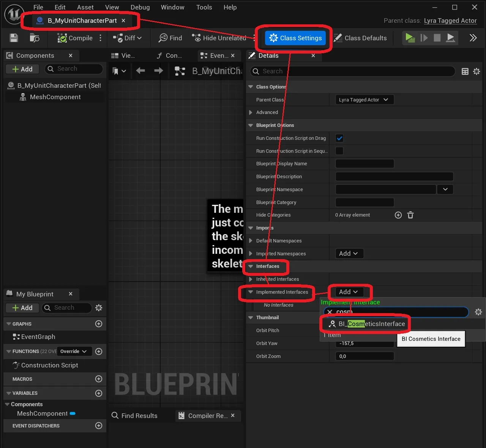Clear the interface search text

coord(330,312)
